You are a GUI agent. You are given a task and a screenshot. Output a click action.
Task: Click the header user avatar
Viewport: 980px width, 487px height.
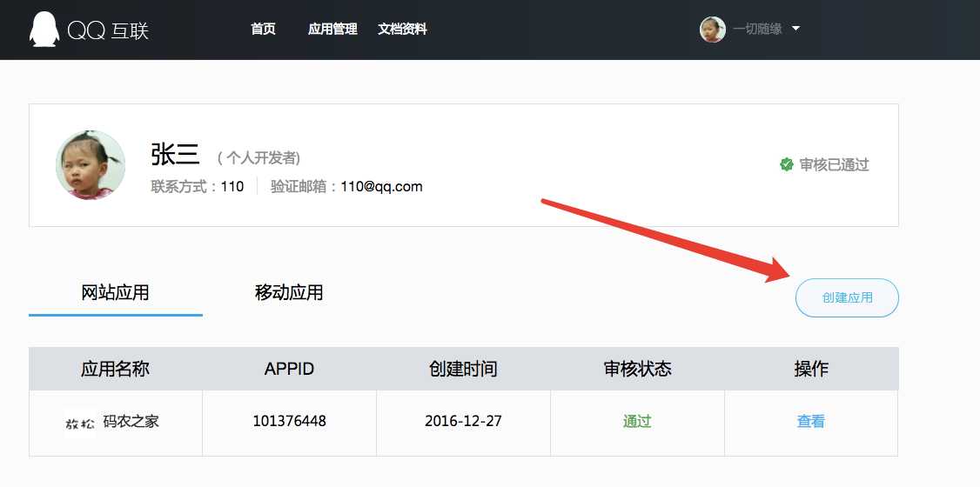[713, 30]
